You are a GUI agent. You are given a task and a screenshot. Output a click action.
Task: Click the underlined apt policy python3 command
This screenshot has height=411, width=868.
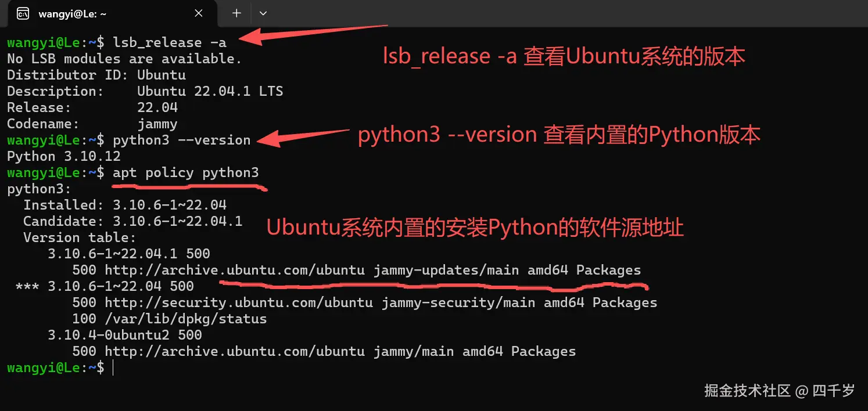pos(185,172)
